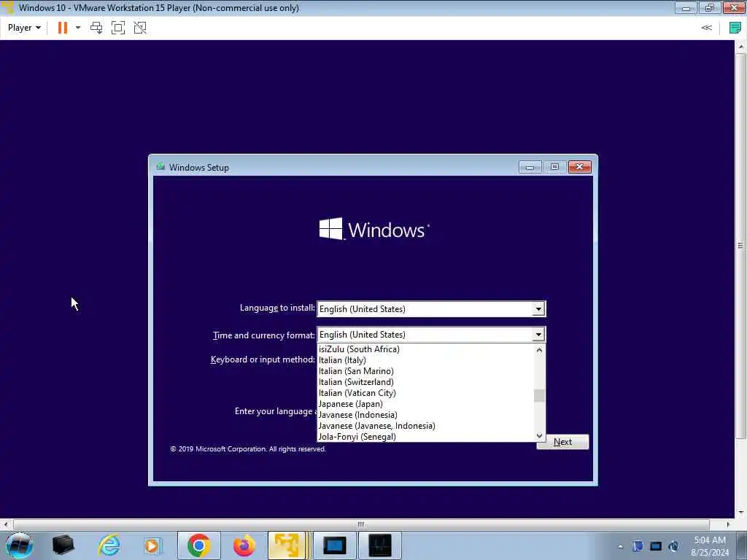Maximize the Windows Setup window
Screen dimensions: 747x560
pyautogui.click(x=554, y=167)
